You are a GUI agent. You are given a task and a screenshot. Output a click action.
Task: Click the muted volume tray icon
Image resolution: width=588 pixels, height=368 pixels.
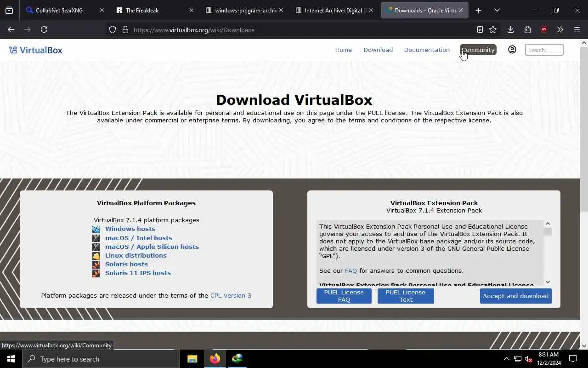[529, 359]
